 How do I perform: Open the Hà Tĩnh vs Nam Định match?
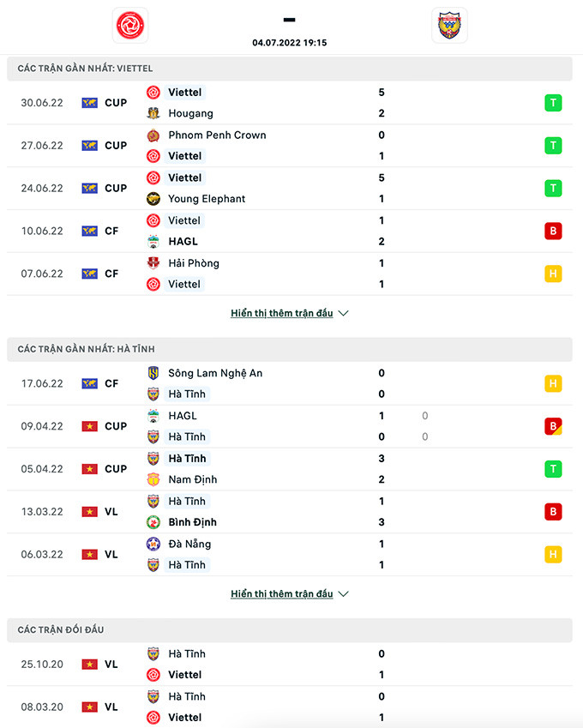pyautogui.click(x=274, y=469)
